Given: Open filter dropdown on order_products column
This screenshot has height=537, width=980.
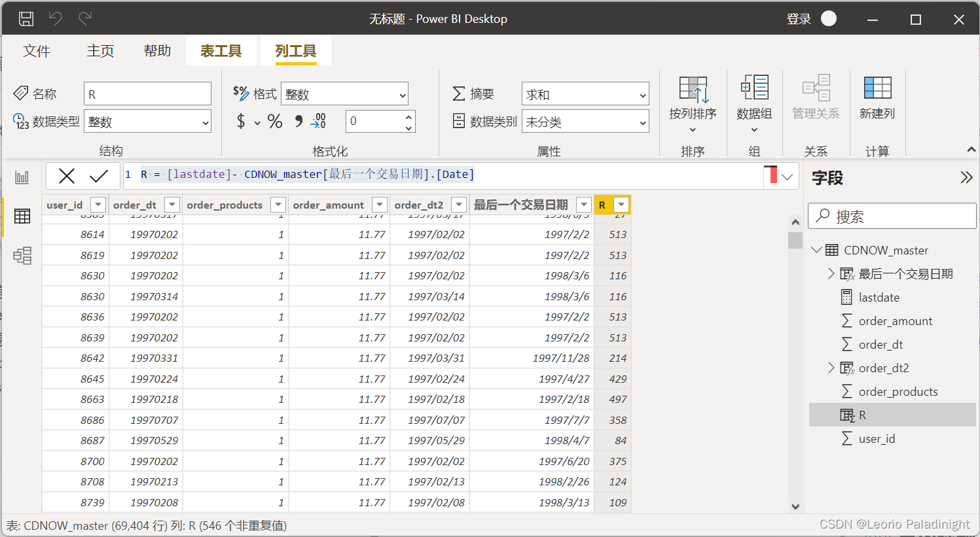Looking at the screenshot, I should [x=278, y=205].
